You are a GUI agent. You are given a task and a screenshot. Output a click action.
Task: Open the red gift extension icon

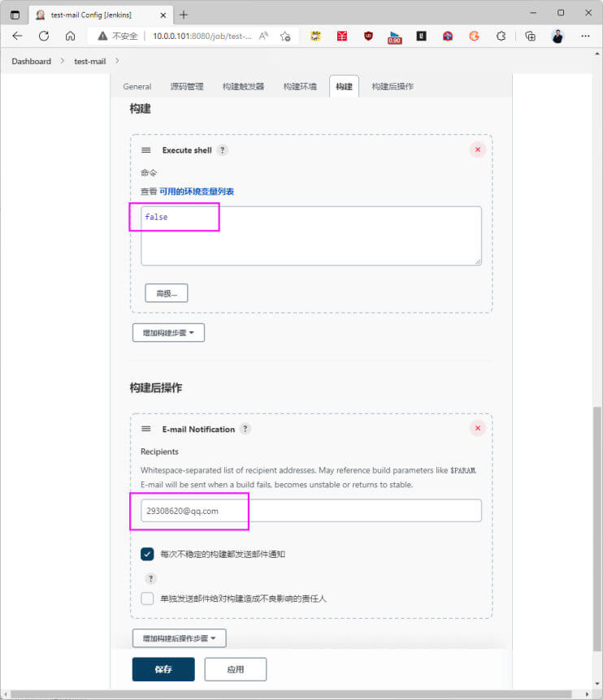341,37
